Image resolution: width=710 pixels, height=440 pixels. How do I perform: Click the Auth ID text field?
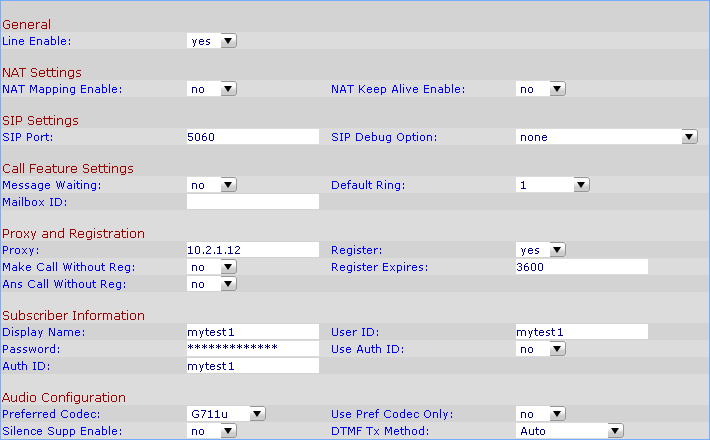click(x=252, y=366)
